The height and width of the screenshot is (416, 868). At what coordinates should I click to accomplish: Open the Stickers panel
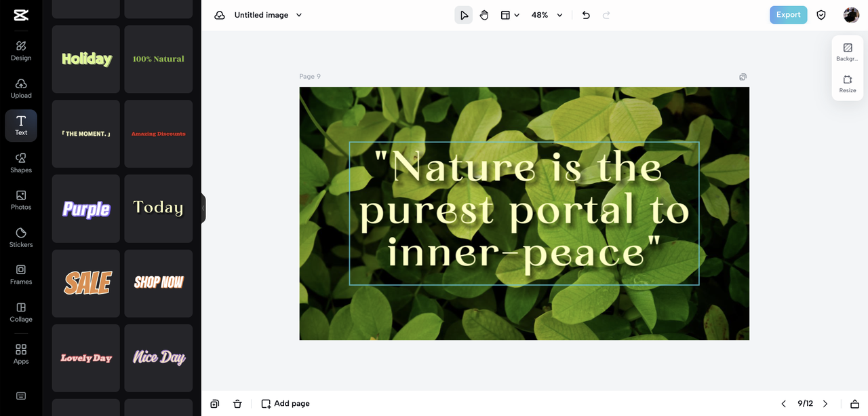coord(21,238)
